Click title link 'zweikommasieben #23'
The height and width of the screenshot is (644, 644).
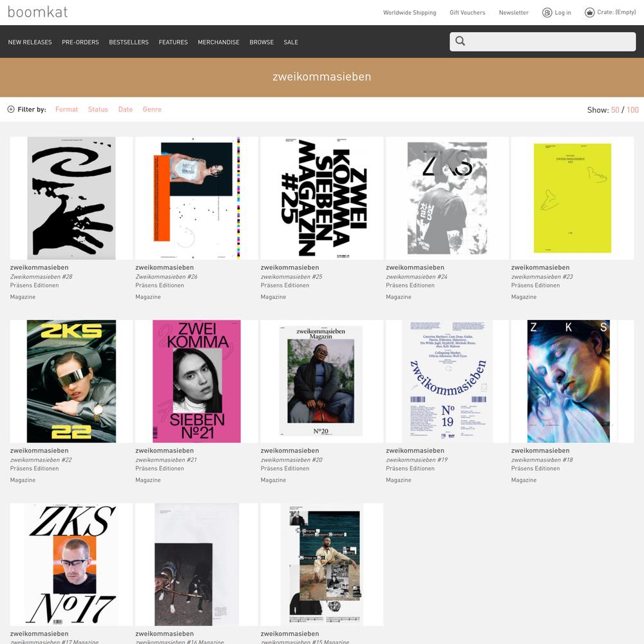click(542, 277)
